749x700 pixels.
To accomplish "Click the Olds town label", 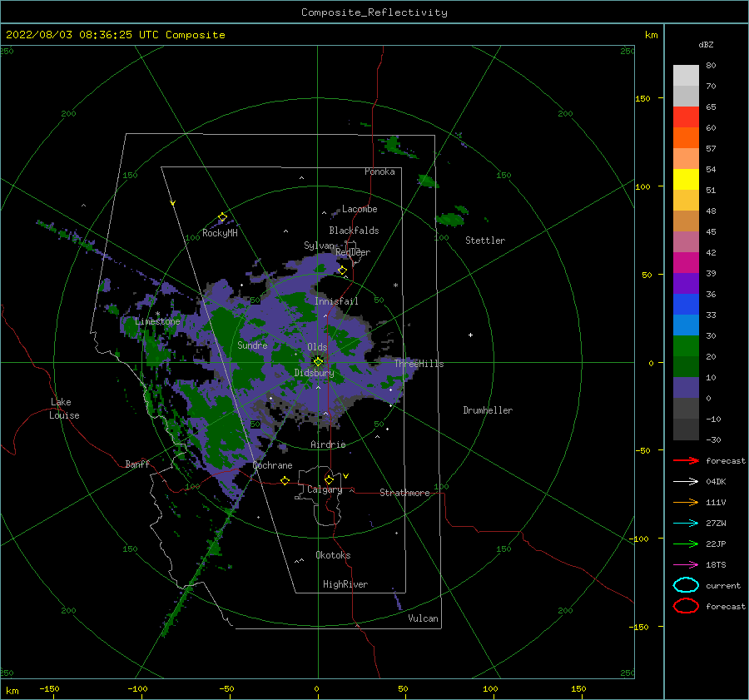I will (x=317, y=347).
